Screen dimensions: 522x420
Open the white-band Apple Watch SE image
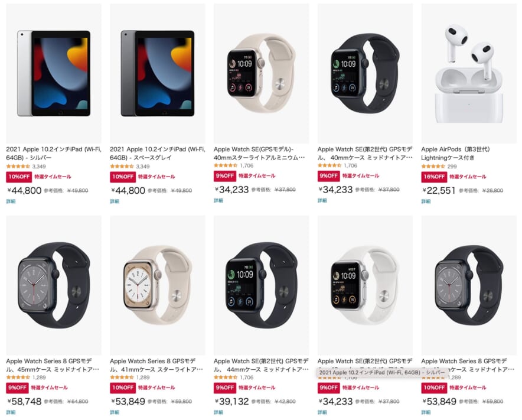[x=365, y=285]
